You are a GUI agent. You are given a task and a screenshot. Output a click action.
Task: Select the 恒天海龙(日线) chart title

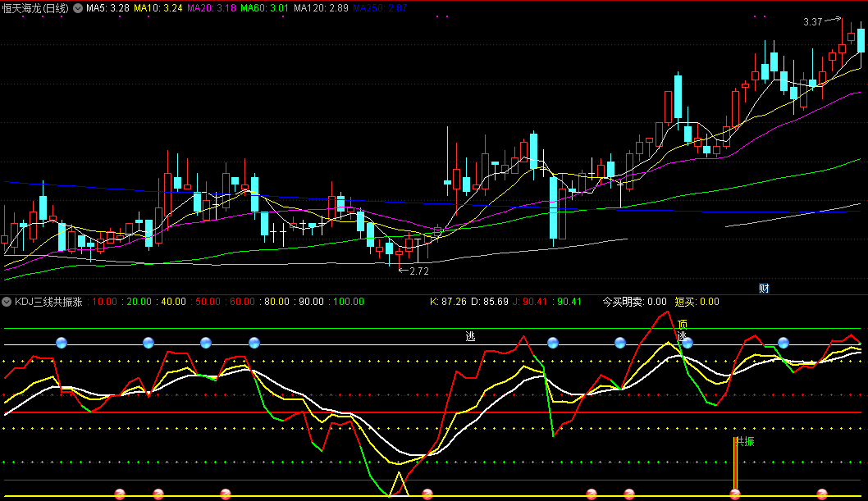pyautogui.click(x=35, y=8)
